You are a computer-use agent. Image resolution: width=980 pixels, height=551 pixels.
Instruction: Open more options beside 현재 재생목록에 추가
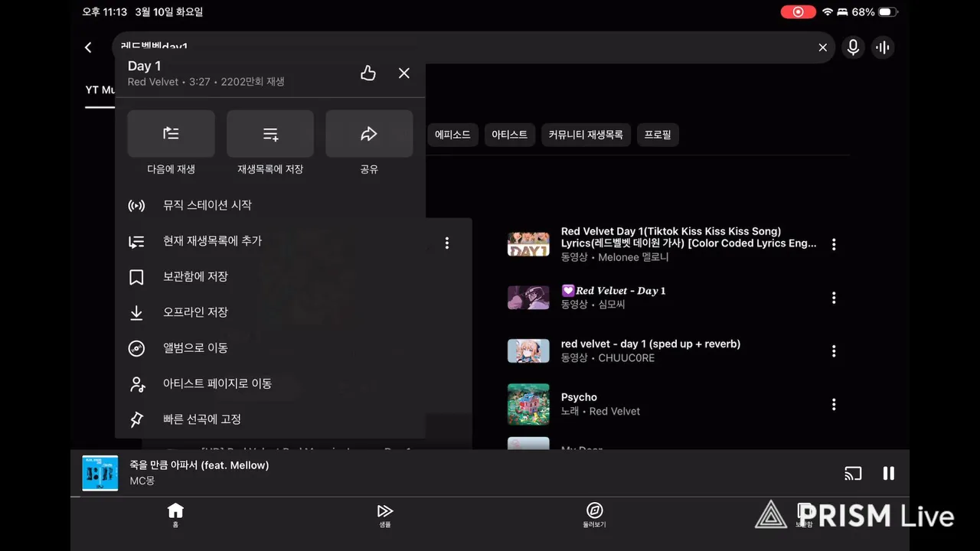pos(447,243)
